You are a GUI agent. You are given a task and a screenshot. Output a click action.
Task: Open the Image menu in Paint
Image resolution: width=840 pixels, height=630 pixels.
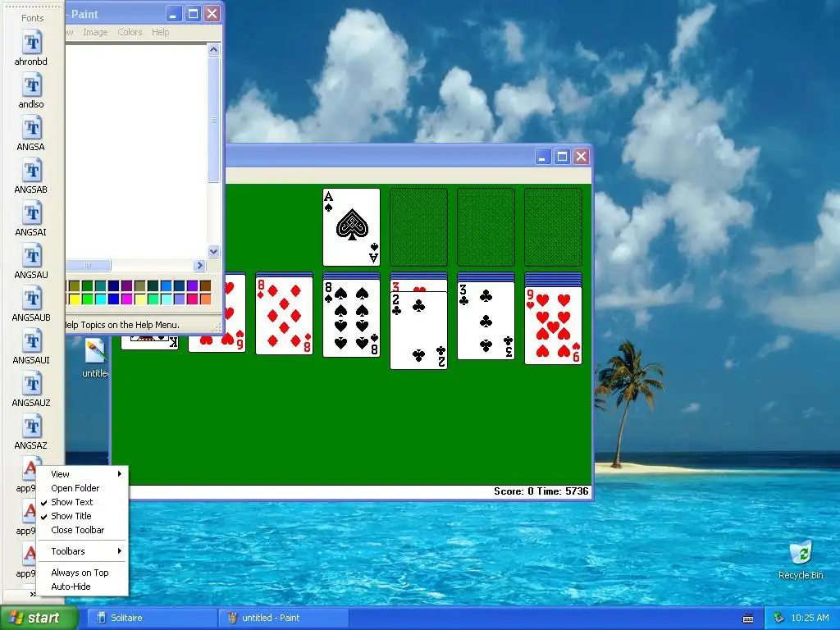(95, 32)
